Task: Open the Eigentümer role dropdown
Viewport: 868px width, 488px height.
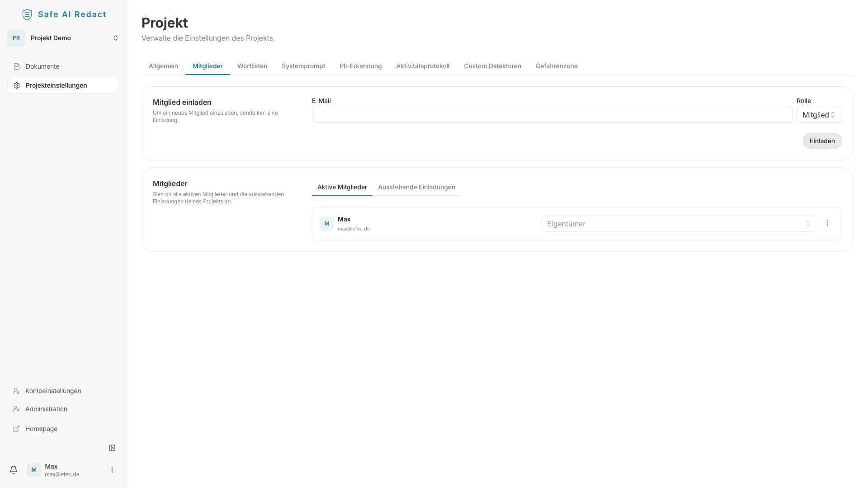Action: pyautogui.click(x=679, y=224)
